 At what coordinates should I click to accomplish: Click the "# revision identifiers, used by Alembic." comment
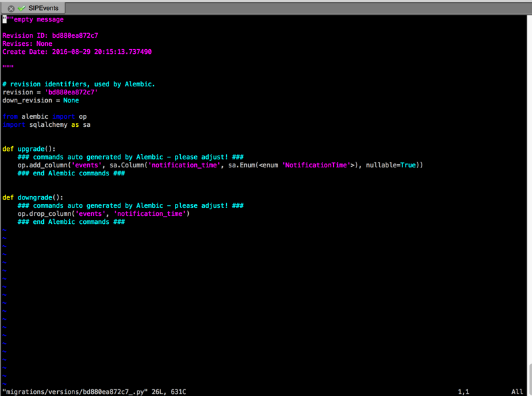[78, 84]
